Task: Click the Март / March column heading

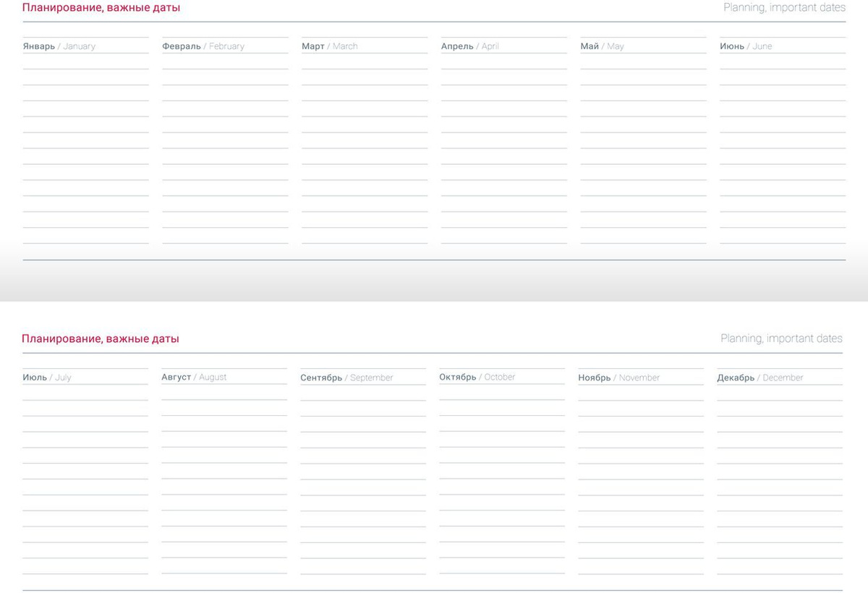Action: point(330,46)
